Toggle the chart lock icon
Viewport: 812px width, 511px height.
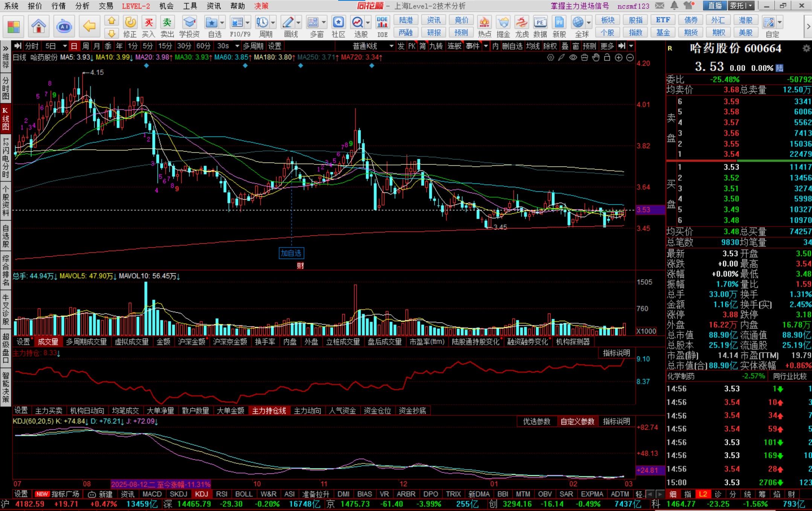tap(607, 58)
